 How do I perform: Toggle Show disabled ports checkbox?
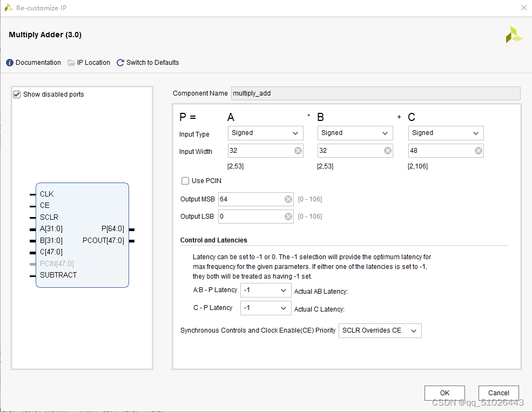[17, 94]
